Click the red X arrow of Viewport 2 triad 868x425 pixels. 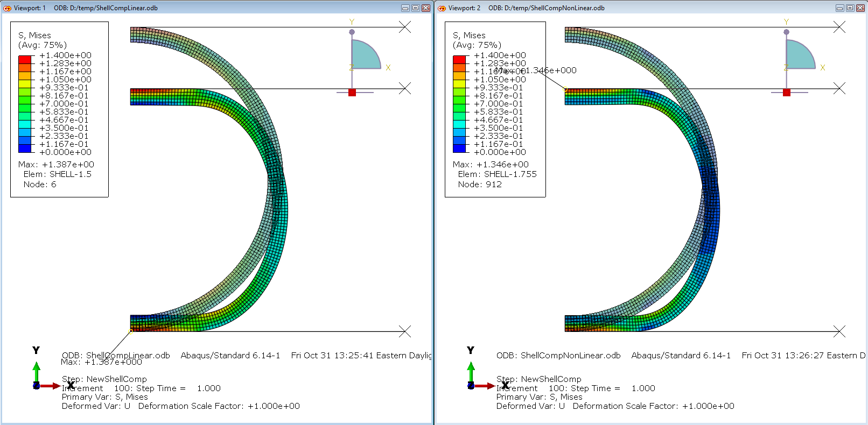point(485,386)
